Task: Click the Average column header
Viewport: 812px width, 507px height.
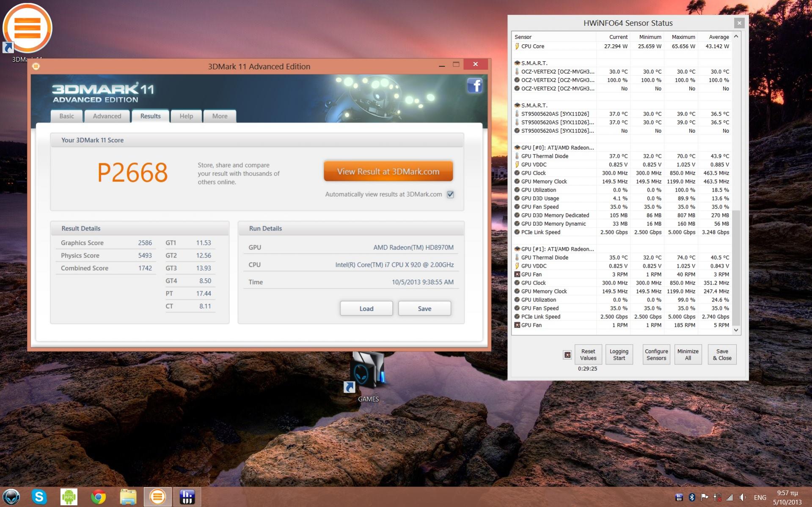Action: pyautogui.click(x=715, y=37)
